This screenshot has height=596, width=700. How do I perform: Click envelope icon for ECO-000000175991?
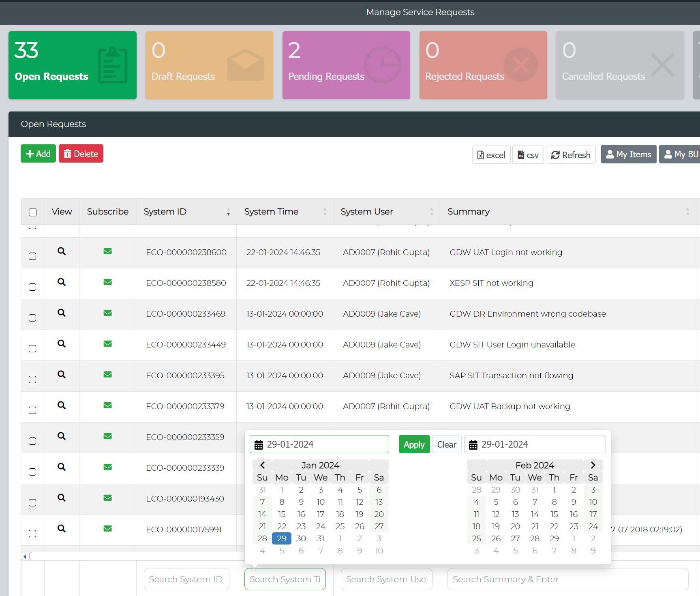[x=107, y=529]
